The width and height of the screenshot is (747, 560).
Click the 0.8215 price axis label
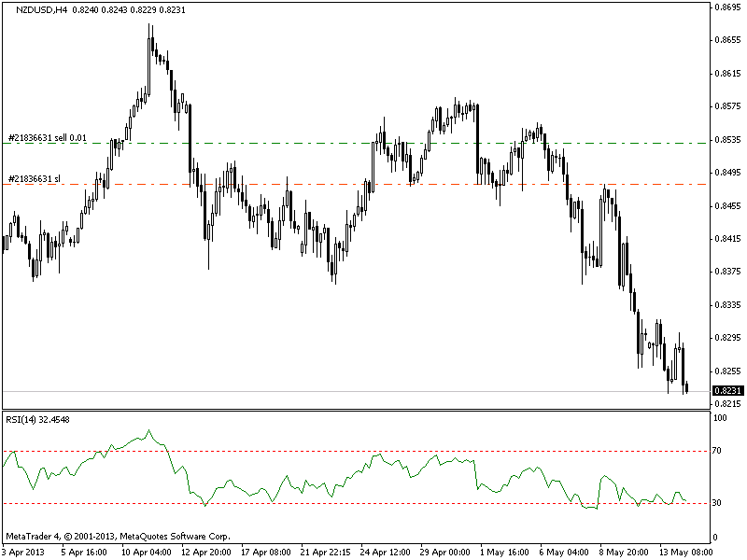coord(728,404)
